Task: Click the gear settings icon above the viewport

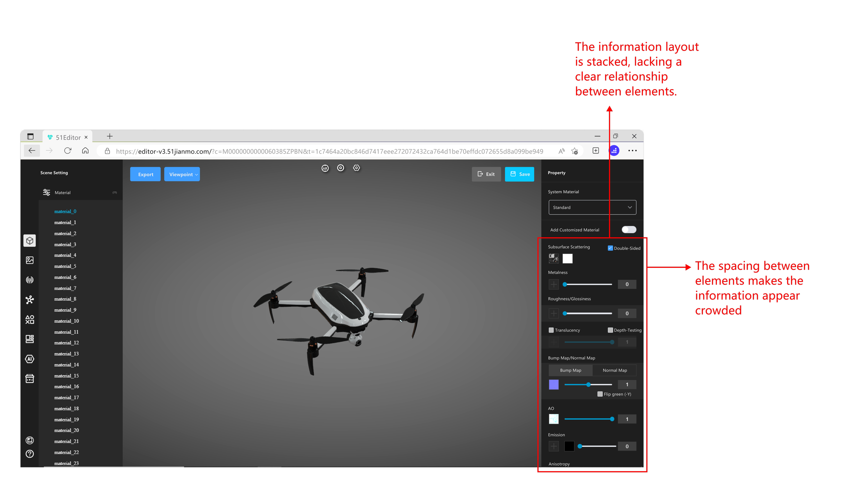Action: (356, 168)
